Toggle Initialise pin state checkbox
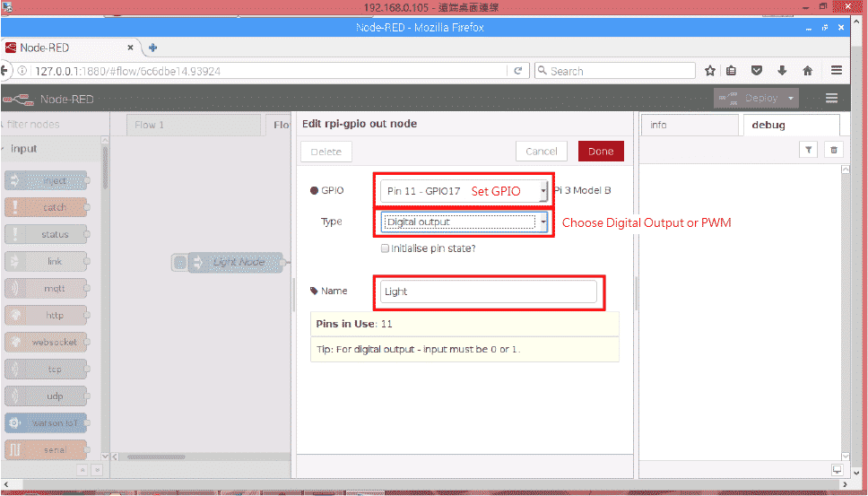Screen dimensions: 868x496 (x=385, y=248)
